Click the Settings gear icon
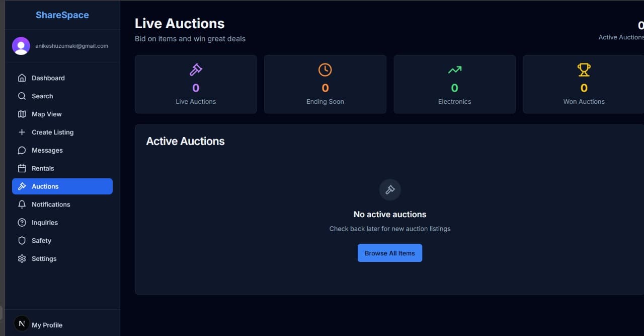This screenshot has height=336, width=644. tap(22, 259)
